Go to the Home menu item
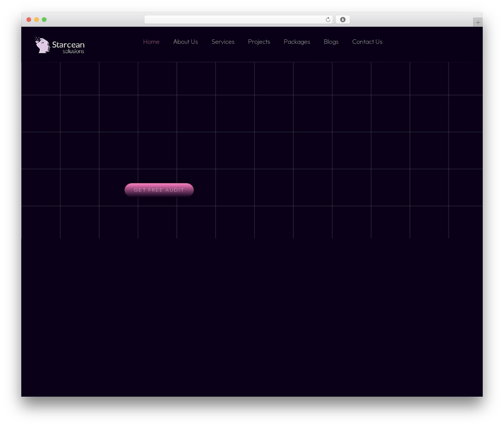Image resolution: width=504 pixels, height=427 pixels. pos(151,42)
